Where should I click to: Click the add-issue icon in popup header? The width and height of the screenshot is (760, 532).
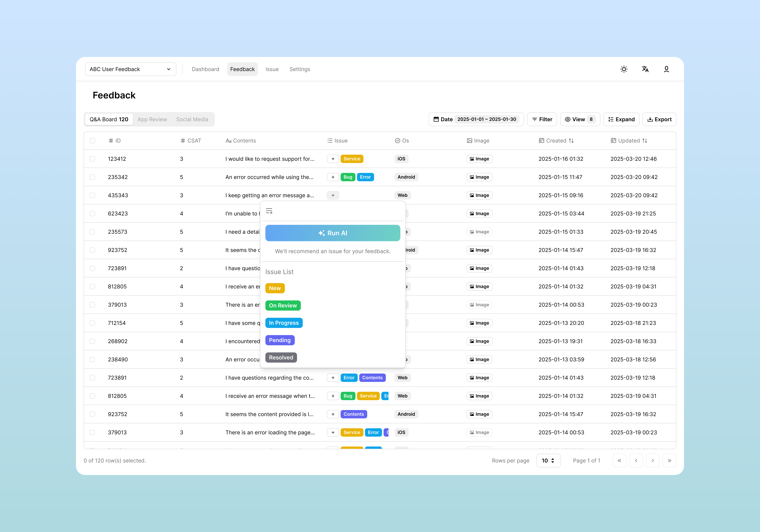pyautogui.click(x=269, y=211)
